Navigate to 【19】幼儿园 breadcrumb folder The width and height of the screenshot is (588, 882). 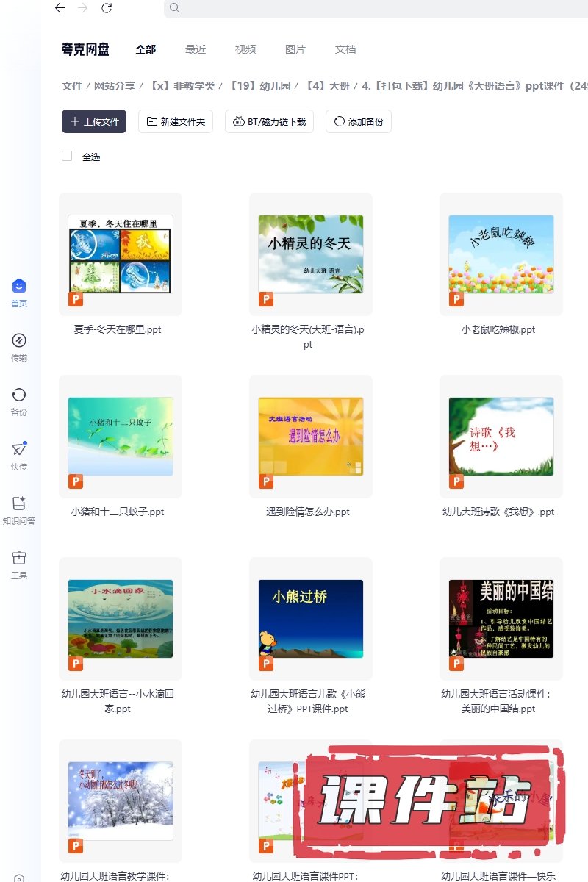tap(259, 86)
